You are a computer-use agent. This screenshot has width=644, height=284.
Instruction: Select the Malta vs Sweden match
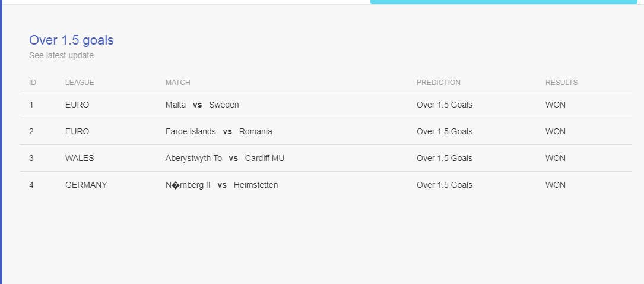tap(202, 105)
